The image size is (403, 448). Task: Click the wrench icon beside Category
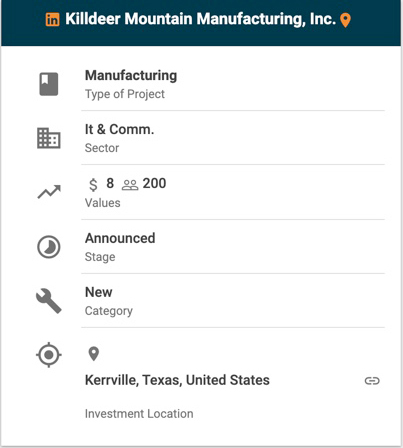49,301
